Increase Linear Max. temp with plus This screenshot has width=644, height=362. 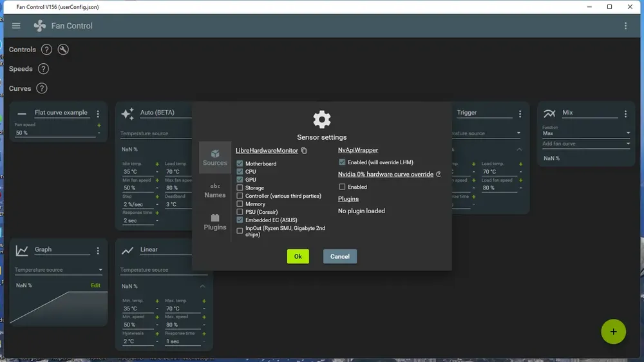click(204, 301)
